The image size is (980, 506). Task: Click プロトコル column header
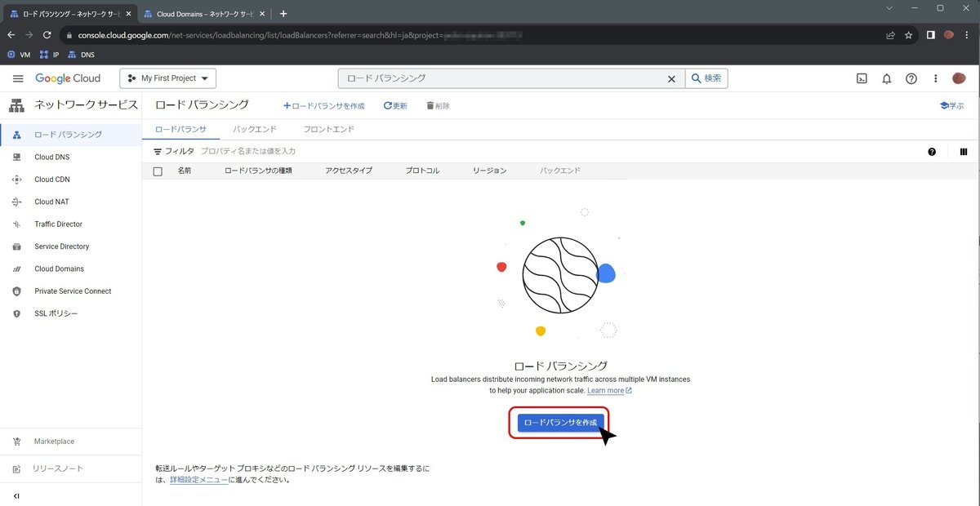pyautogui.click(x=422, y=171)
